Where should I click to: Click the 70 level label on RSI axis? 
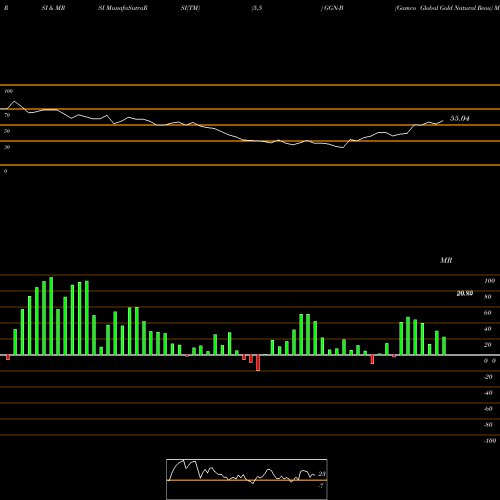click(7, 115)
